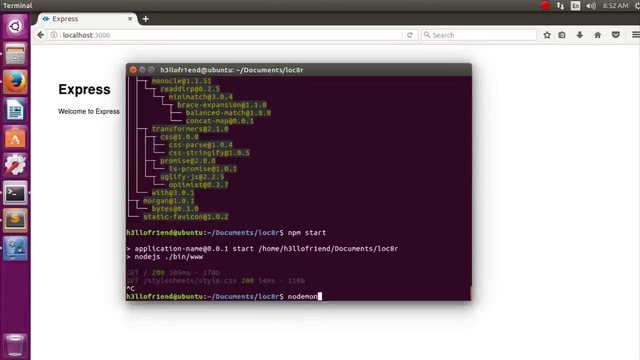Open keyboard layout indicator
The height and width of the screenshot is (360, 640).
[x=576, y=6]
